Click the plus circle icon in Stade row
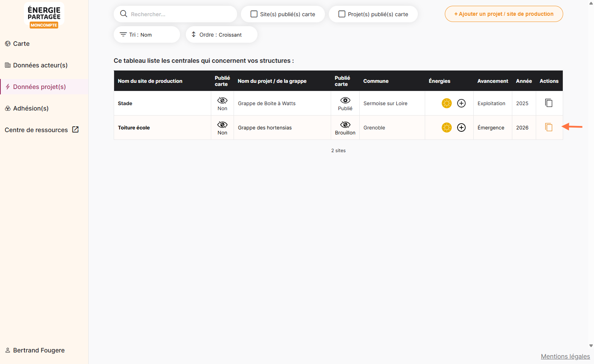 461,103
